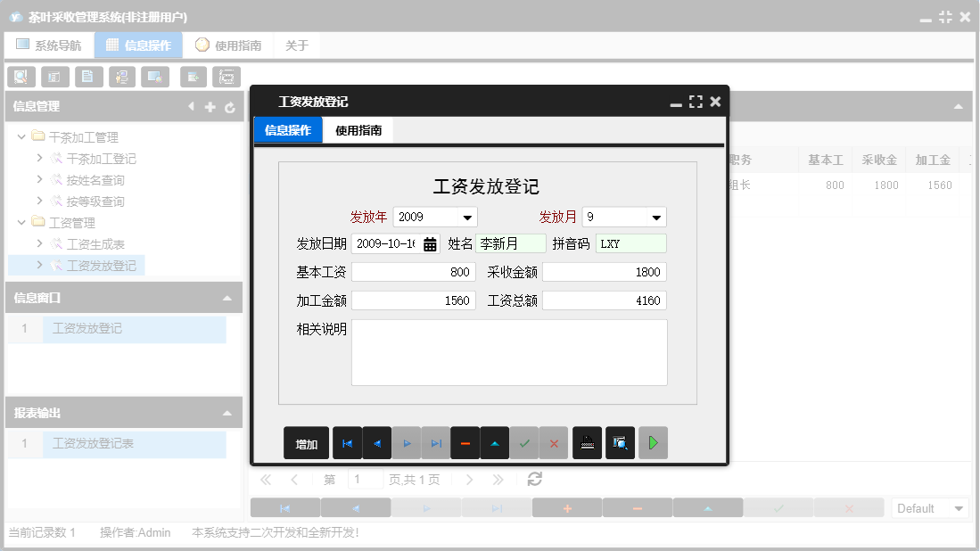Collapse the 工资管理 folder

tap(21, 222)
